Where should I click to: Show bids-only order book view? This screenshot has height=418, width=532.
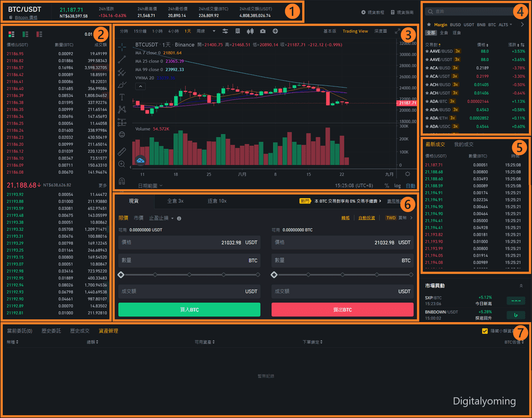[x=25, y=34]
